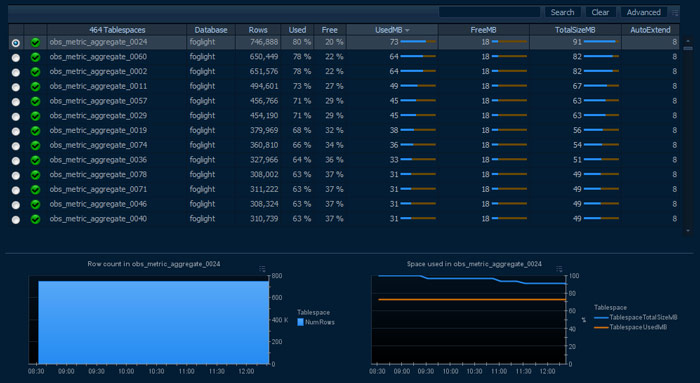This screenshot has height=383, width=700.
Task: Select radio for obs_metric_aggregate_0029
Action: click(16, 117)
